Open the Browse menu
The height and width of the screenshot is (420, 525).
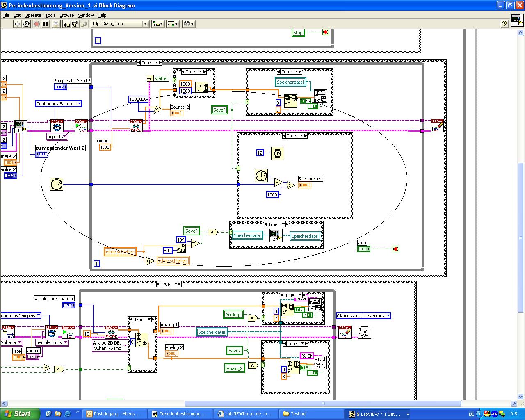pos(67,15)
